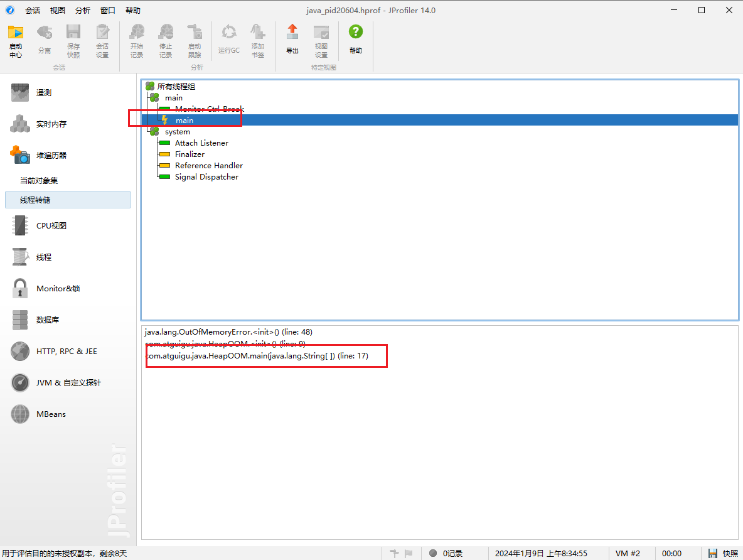Open the Heap Walker (堆遍历器) section
743x560 pixels.
(68, 156)
